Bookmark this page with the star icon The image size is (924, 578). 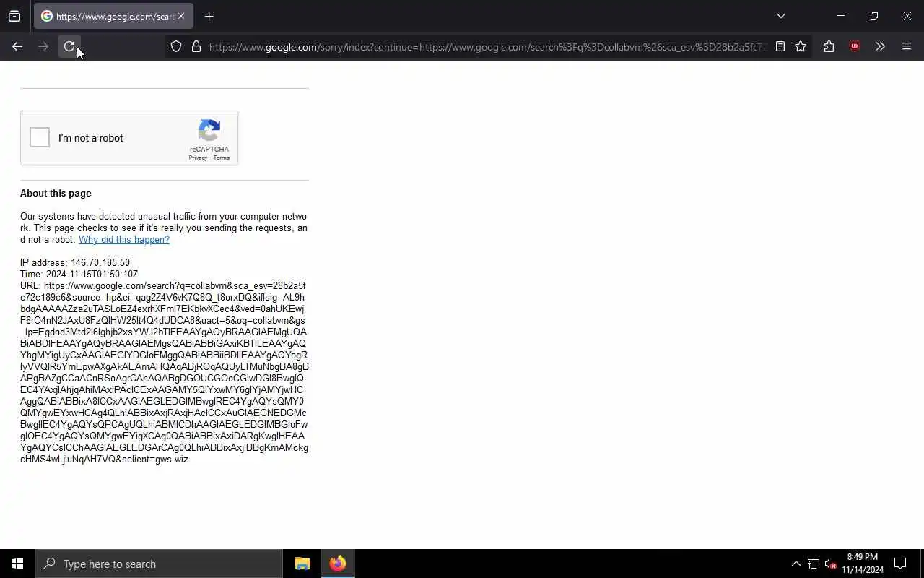click(801, 47)
